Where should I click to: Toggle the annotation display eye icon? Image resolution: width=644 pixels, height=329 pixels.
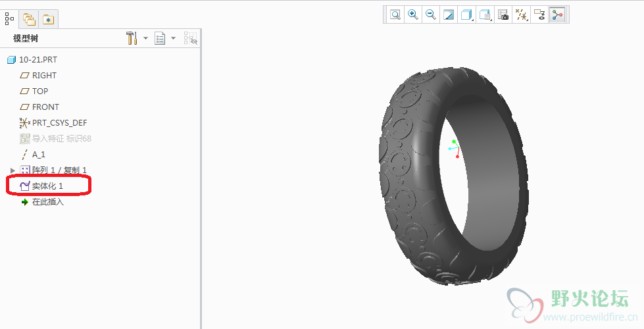pos(539,14)
